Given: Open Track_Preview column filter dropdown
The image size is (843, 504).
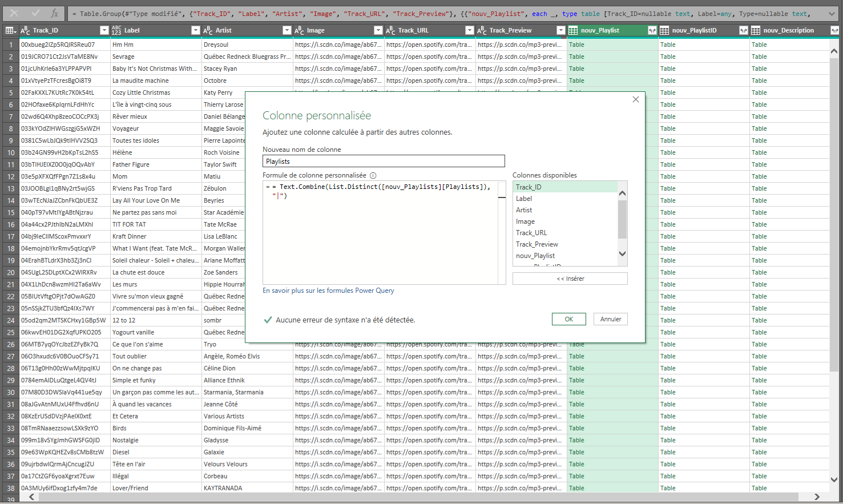Looking at the screenshot, I should (x=560, y=30).
